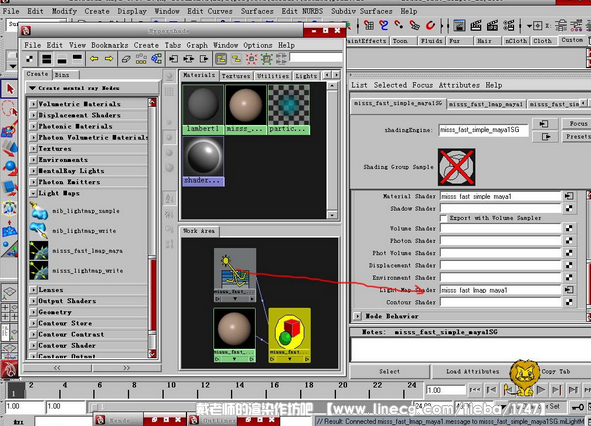
Task: Select lambert1 material swatch
Action: (203, 109)
